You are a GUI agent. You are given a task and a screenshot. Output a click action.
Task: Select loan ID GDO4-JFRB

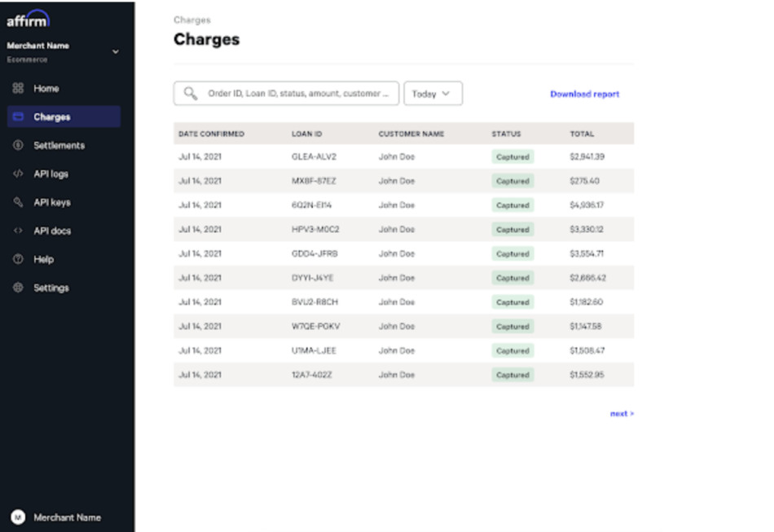click(314, 253)
